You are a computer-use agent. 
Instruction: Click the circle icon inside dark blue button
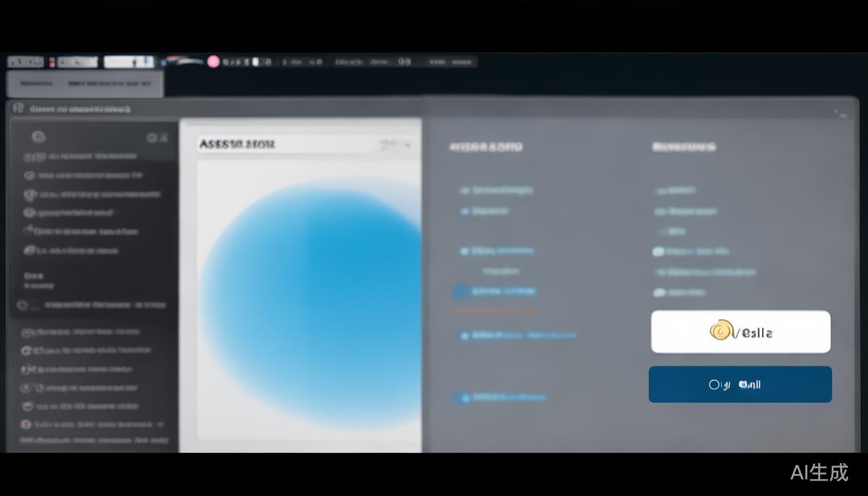(x=714, y=385)
